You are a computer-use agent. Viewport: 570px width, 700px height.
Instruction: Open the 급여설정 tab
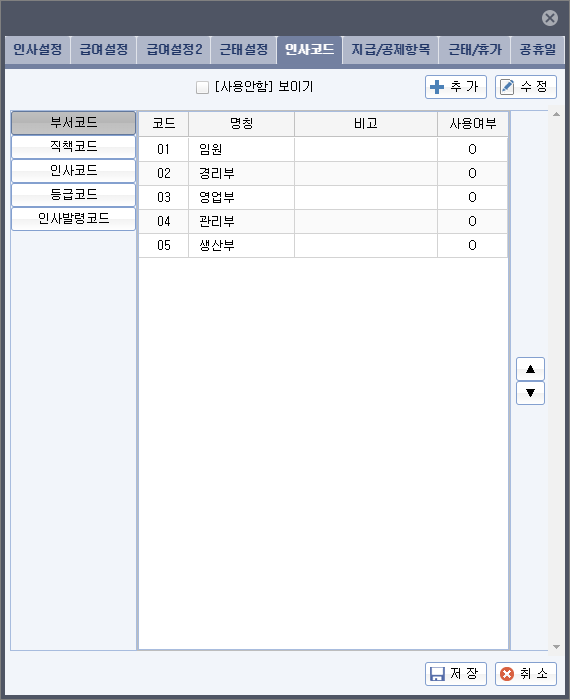104,50
